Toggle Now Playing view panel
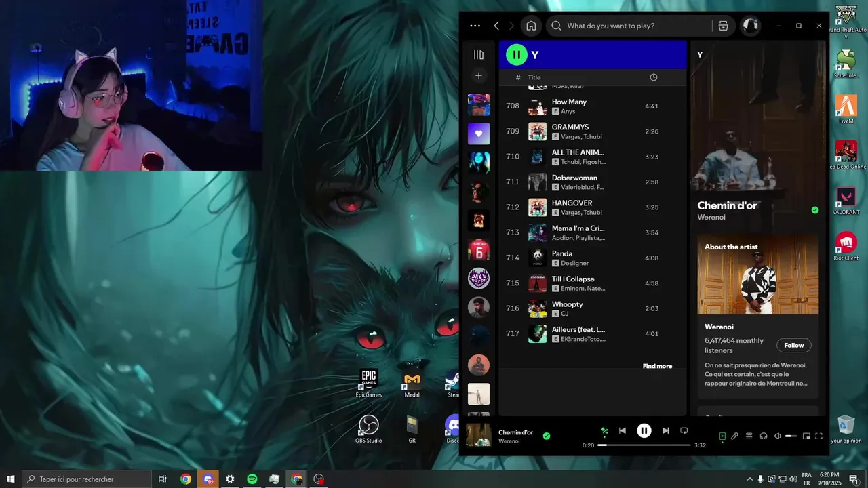The width and height of the screenshot is (868, 488). 722,436
